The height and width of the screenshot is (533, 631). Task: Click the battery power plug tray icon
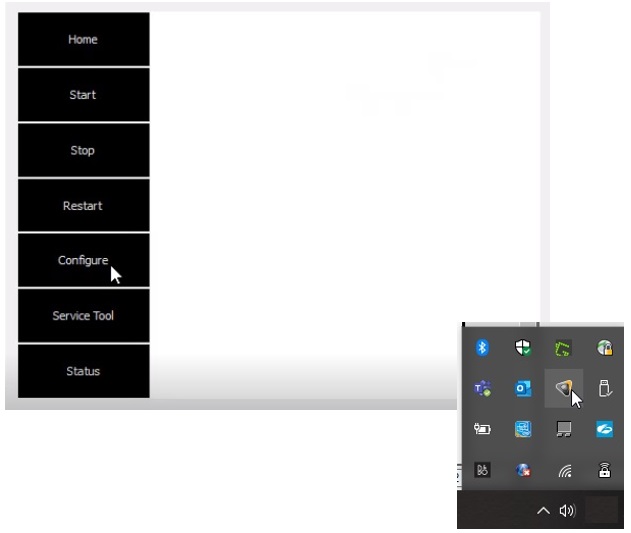coord(482,430)
